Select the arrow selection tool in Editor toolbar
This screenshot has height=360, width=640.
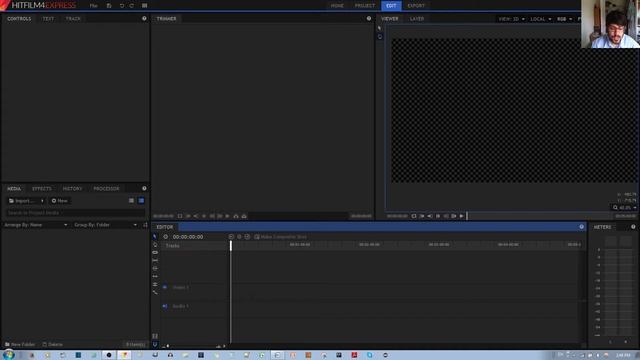155,237
